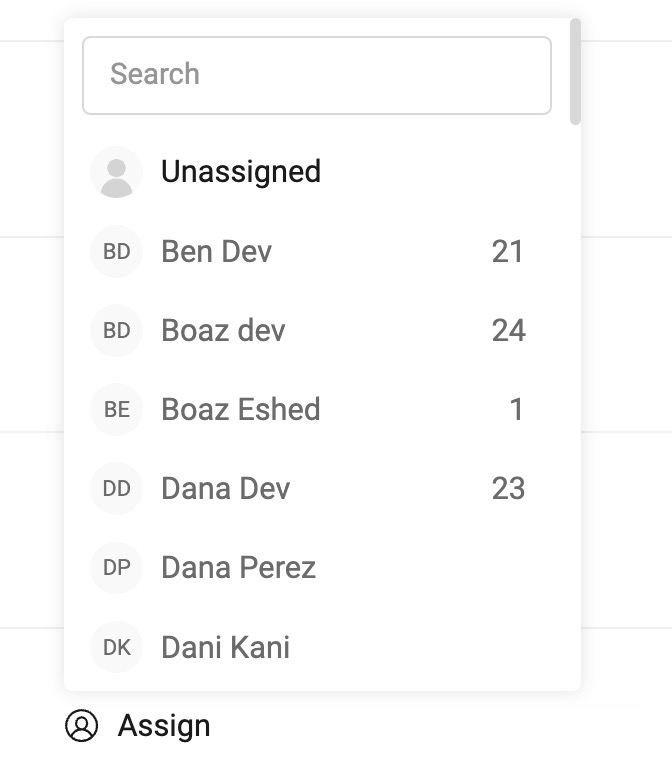The image size is (672, 768).
Task: Choose Dana Perez from the dropdown
Action: point(317,568)
